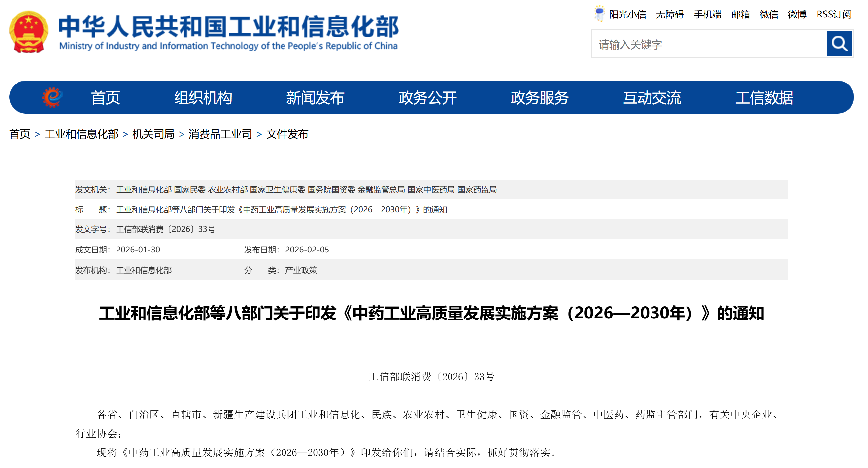Click the magnifier search button

coord(839,44)
